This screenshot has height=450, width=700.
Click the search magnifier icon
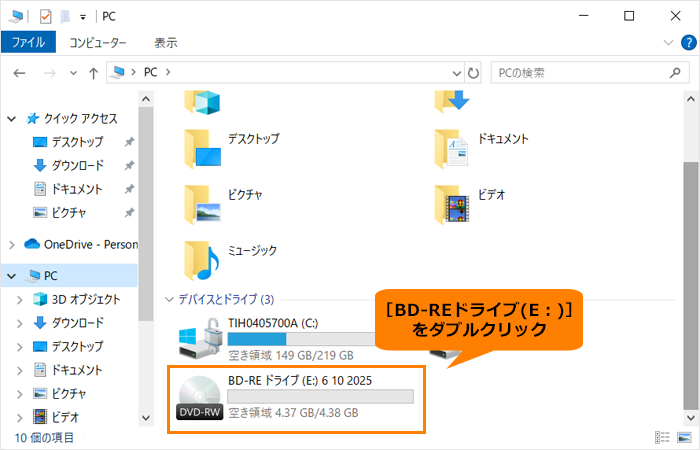(675, 72)
